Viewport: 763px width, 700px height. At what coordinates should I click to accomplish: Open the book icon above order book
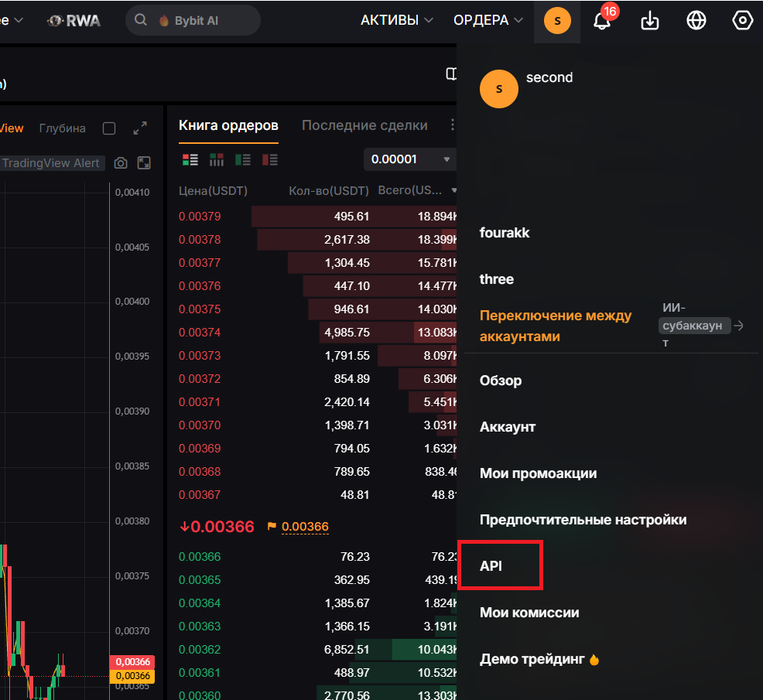[452, 74]
